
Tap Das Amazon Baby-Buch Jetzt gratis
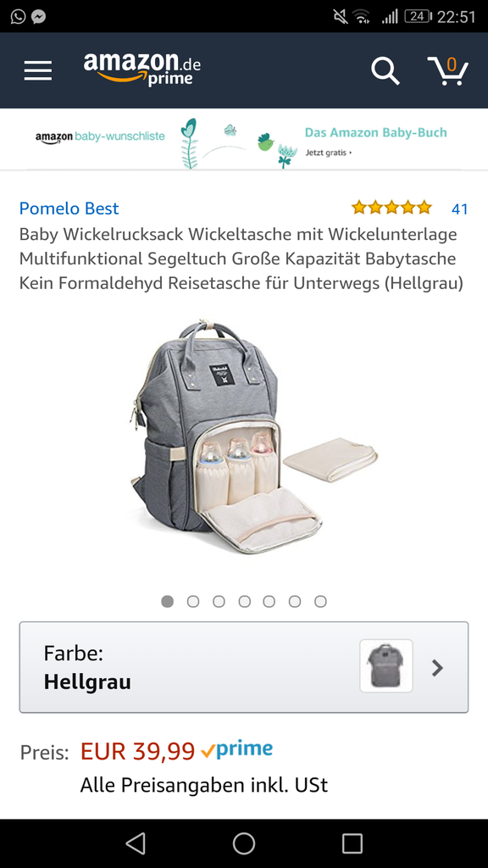pyautogui.click(x=375, y=142)
